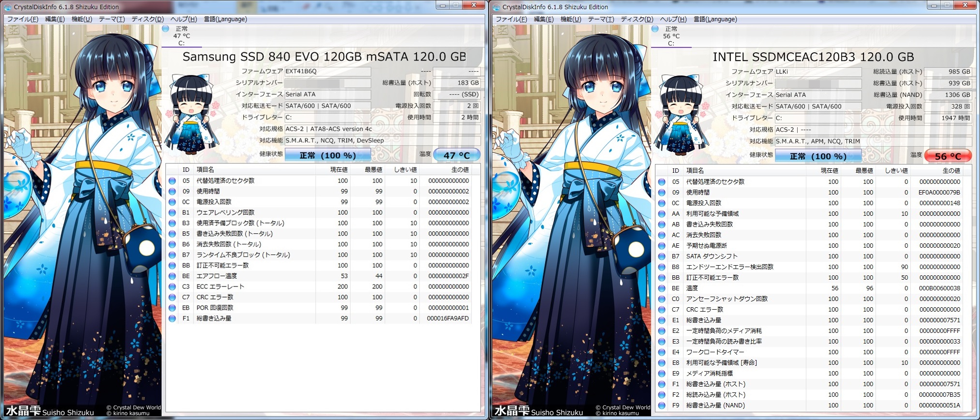
Task: Click status orb for Intel row E9 メディア消耗指標
Action: [662, 373]
